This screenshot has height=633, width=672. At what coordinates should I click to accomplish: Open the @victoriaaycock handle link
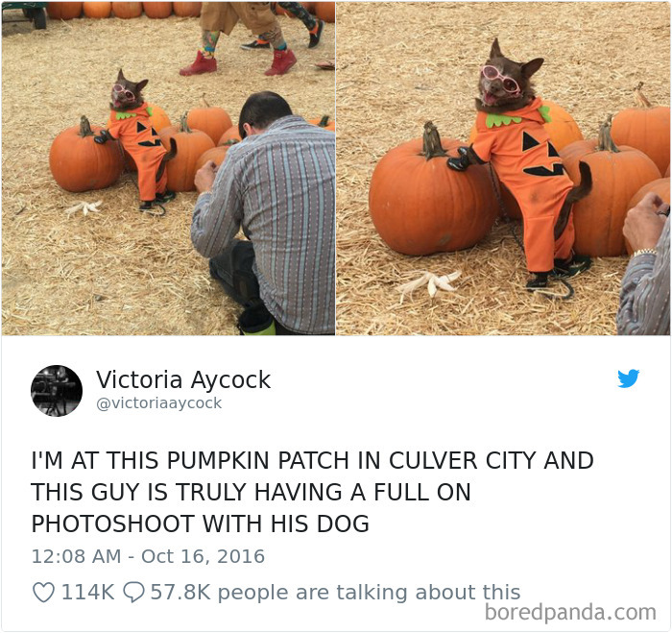[x=159, y=403]
